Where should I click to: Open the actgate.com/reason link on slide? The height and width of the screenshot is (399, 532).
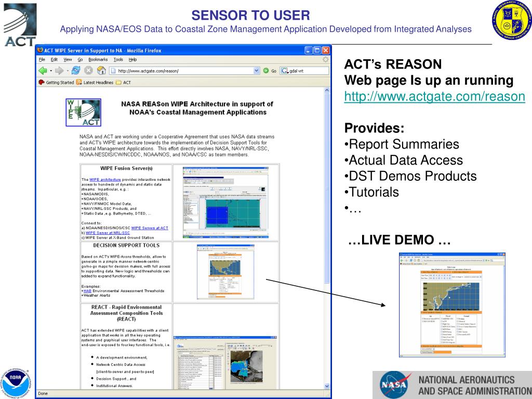tap(435, 96)
